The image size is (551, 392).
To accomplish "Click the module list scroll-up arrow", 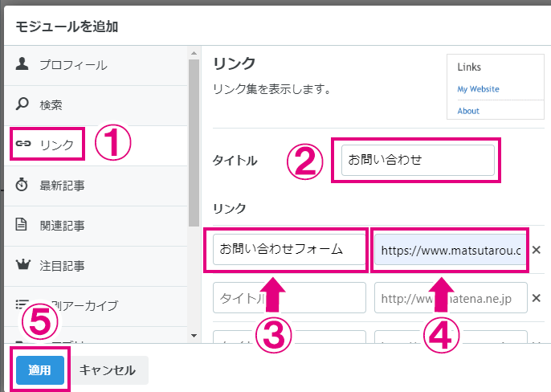I will click(194, 53).
